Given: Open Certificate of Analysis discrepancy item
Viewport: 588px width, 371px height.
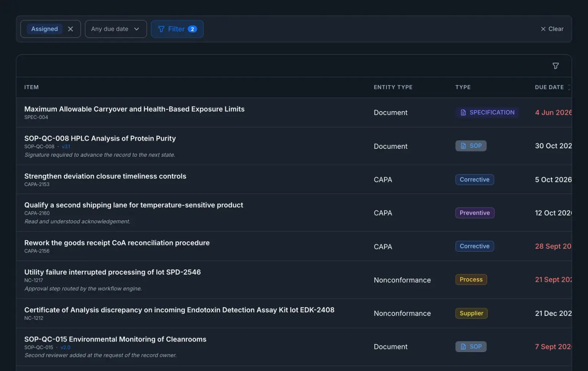Looking at the screenshot, I should 179,310.
